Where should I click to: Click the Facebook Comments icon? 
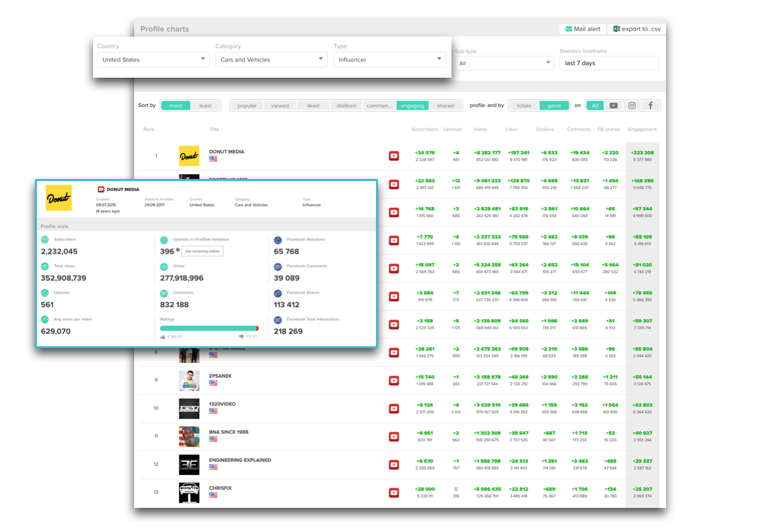(278, 267)
